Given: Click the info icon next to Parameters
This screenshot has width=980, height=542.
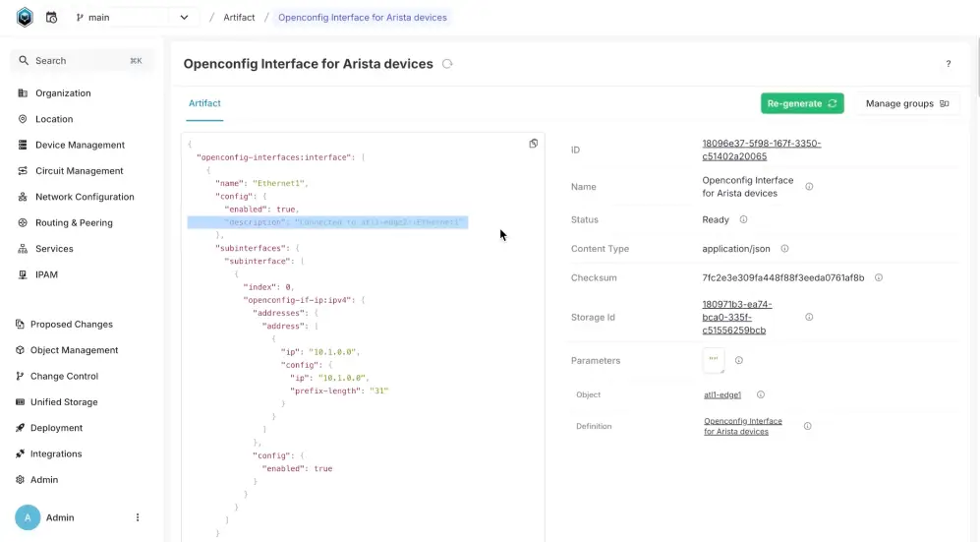Looking at the screenshot, I should pos(739,360).
